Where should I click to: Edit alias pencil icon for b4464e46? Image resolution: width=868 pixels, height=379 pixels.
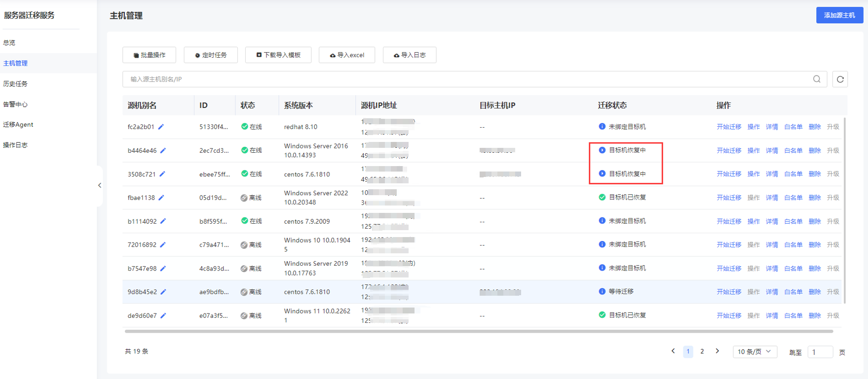point(163,150)
